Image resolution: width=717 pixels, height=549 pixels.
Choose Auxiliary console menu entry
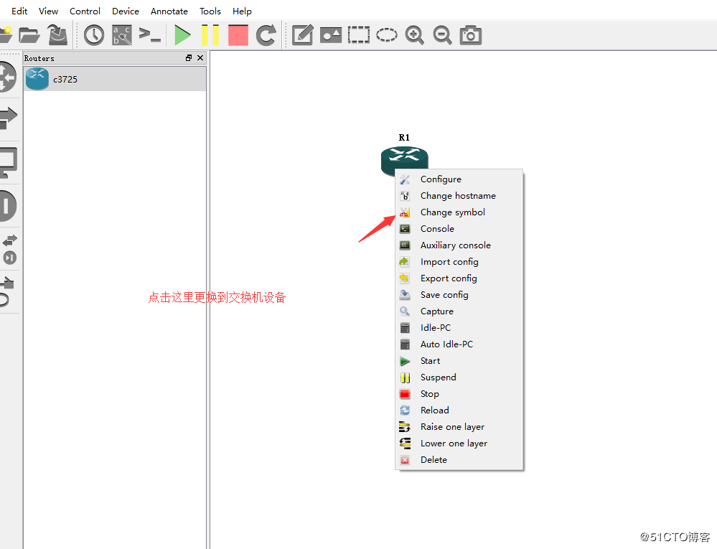click(459, 245)
